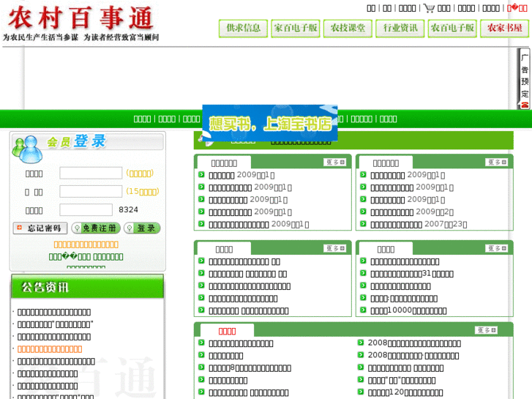This screenshot has height=399, width=532.
Task: Go to the 农技课堂 section
Action: 348,28
